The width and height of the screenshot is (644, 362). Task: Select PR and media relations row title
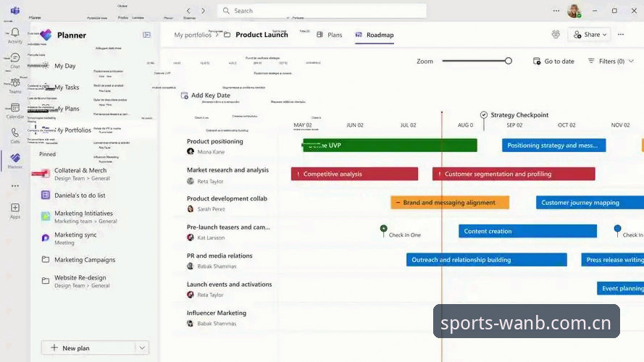(x=219, y=256)
